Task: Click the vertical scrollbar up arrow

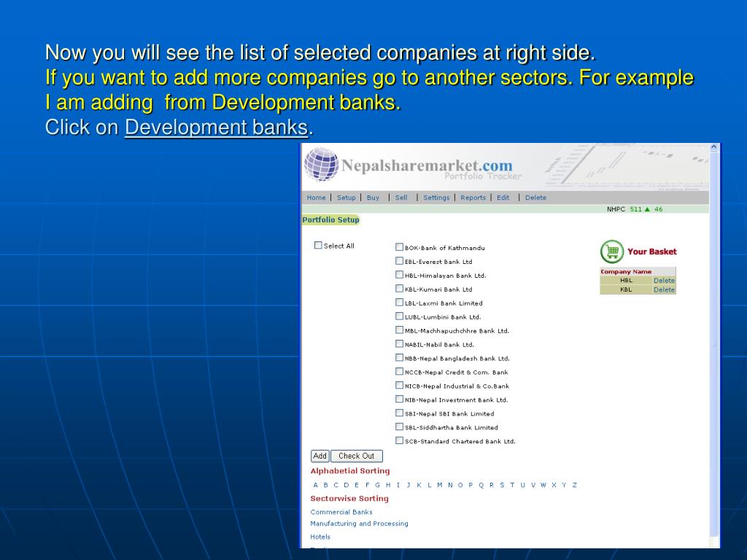Action: (x=713, y=147)
